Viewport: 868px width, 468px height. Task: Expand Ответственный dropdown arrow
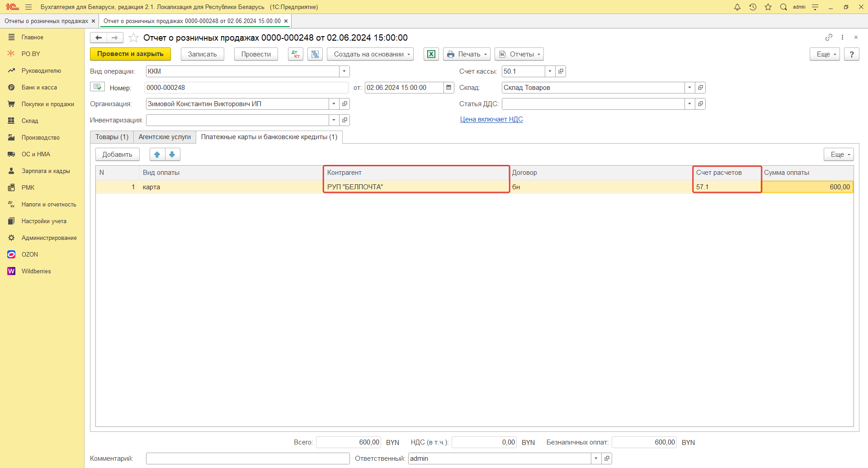[x=596, y=459]
